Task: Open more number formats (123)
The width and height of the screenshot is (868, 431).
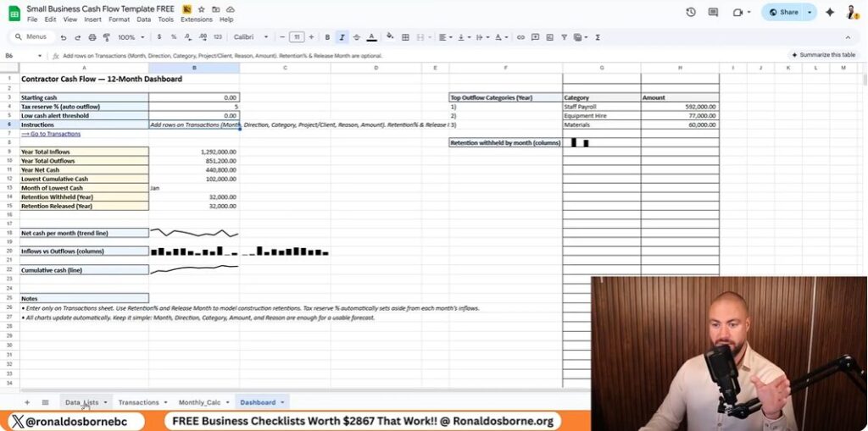Action: (218, 37)
